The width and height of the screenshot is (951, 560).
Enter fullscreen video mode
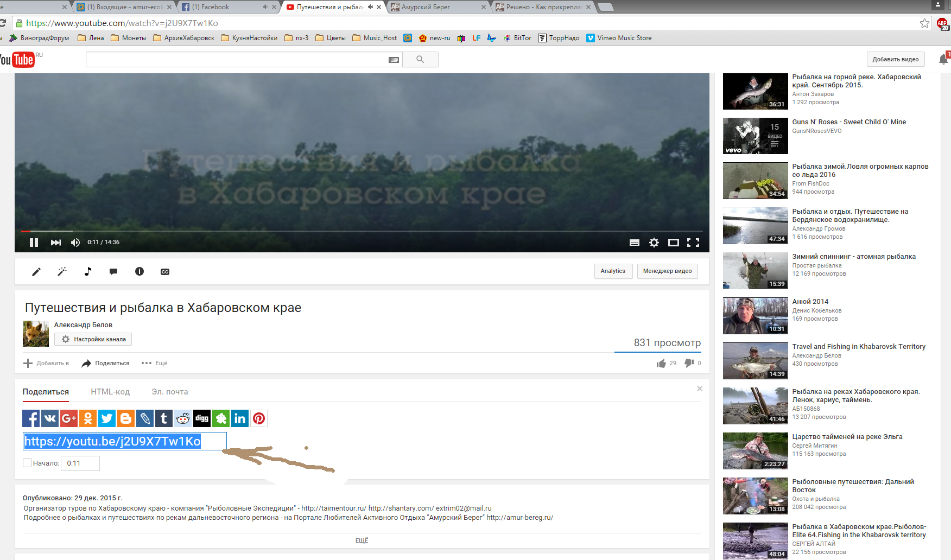coord(693,243)
